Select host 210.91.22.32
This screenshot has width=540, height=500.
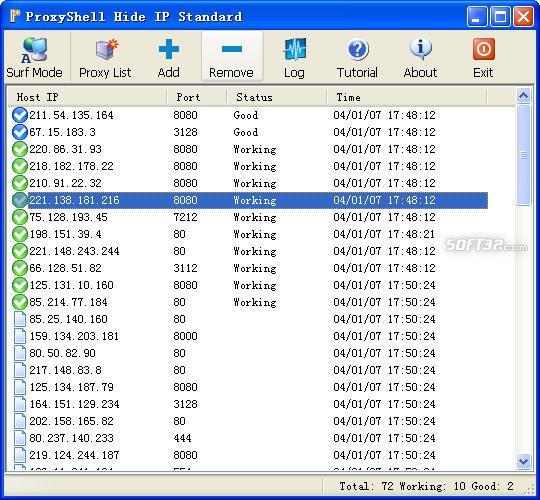[65, 183]
